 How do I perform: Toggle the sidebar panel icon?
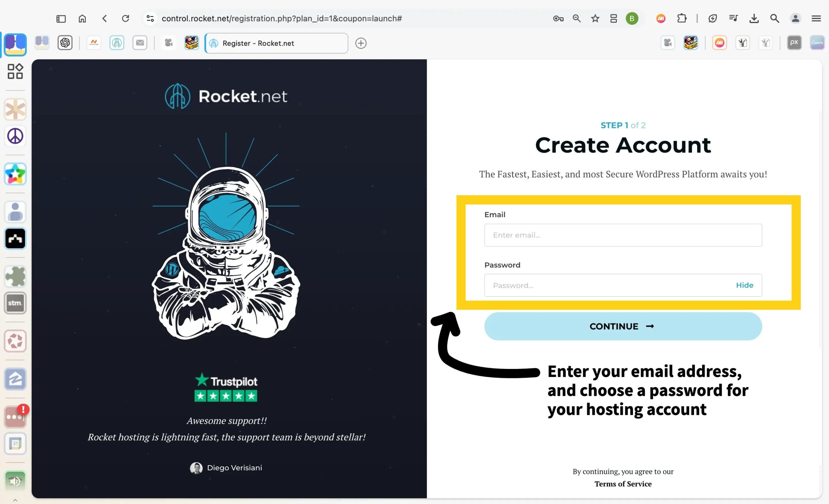(x=61, y=18)
